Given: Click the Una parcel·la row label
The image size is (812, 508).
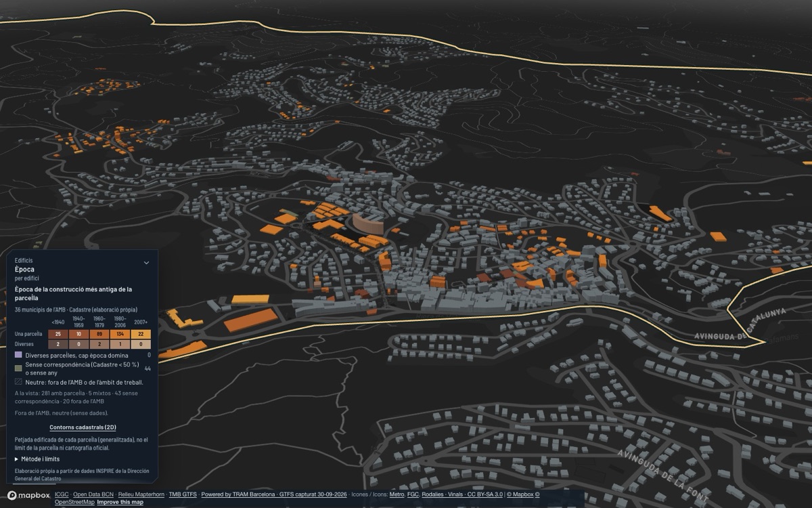Looking at the screenshot, I should click(28, 334).
